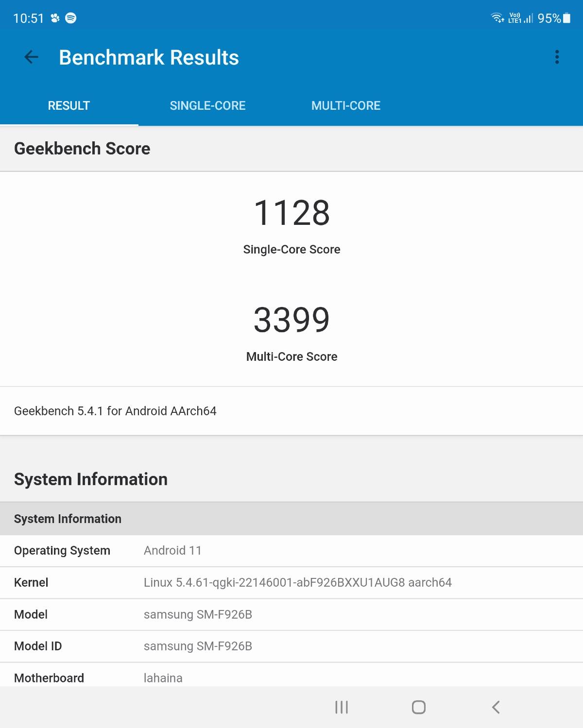The image size is (583, 728).
Task: Tap the Motherboard row label
Action: point(49,678)
